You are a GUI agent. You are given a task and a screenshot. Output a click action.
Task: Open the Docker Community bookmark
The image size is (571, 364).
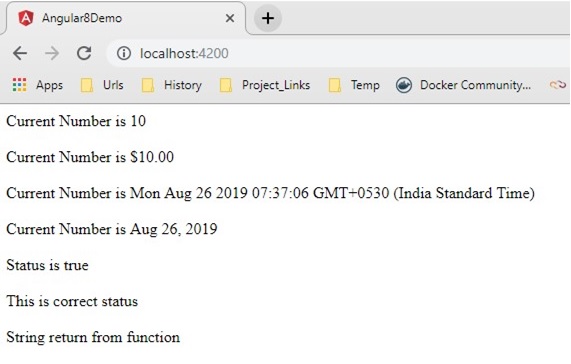(x=463, y=85)
